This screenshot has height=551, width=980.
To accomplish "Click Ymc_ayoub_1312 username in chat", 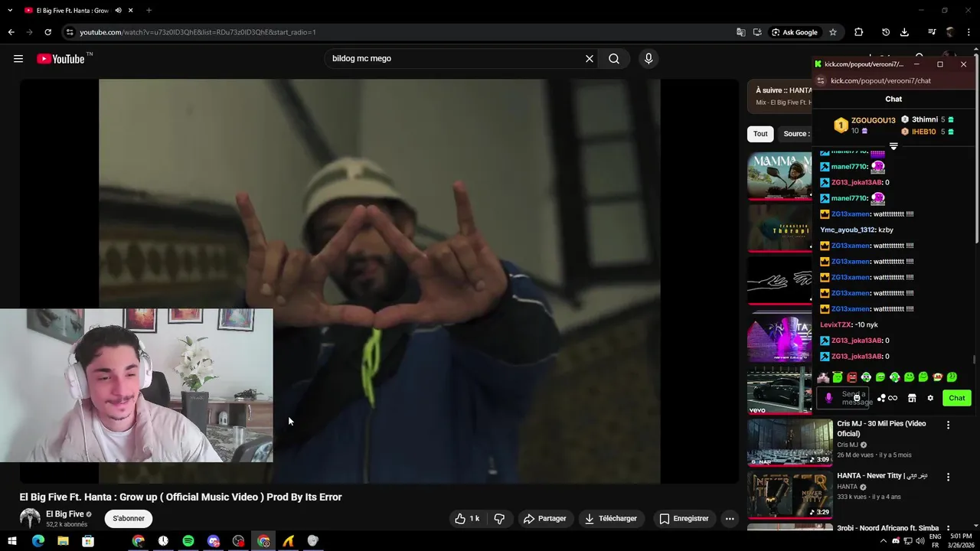I will pyautogui.click(x=847, y=230).
